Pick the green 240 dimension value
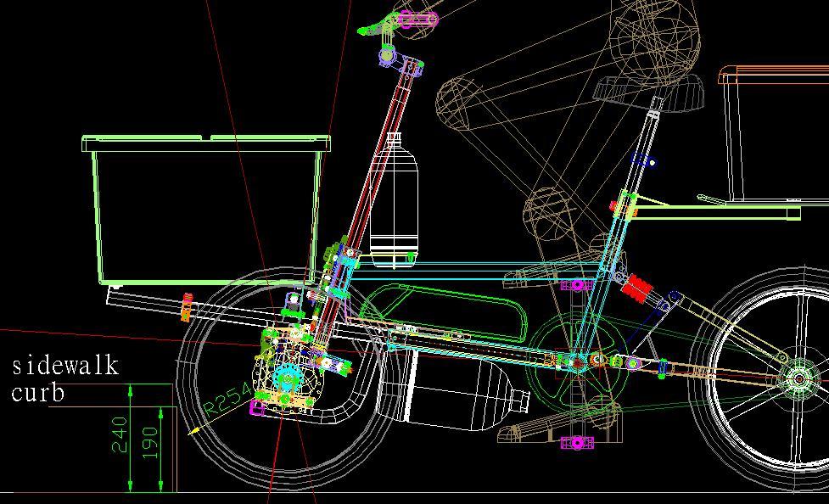 click(x=120, y=434)
